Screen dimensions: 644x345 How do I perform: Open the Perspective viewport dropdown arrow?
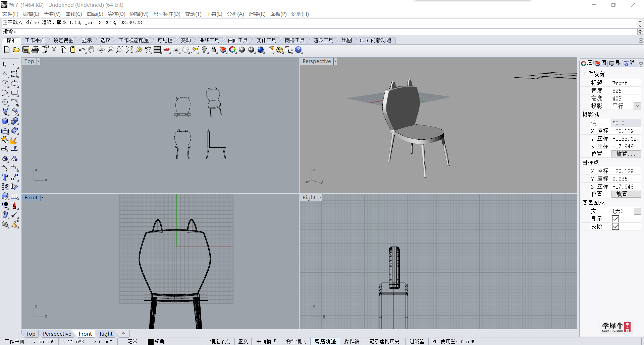coord(335,61)
